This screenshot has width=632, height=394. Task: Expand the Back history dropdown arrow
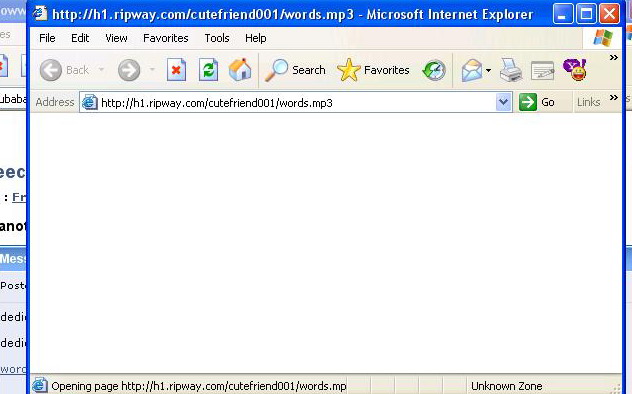click(101, 70)
